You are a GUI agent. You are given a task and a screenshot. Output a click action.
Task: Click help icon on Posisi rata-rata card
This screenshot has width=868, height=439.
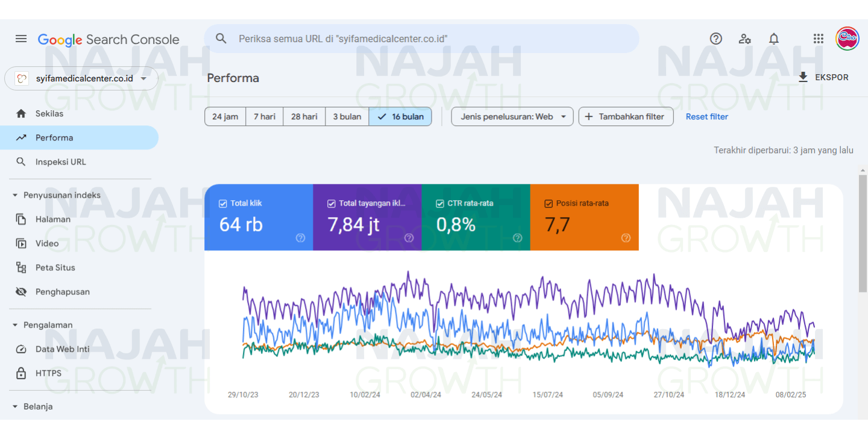point(626,238)
